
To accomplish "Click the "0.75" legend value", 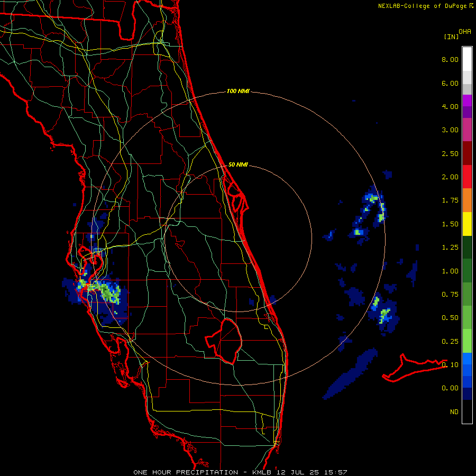I will pos(450,295).
